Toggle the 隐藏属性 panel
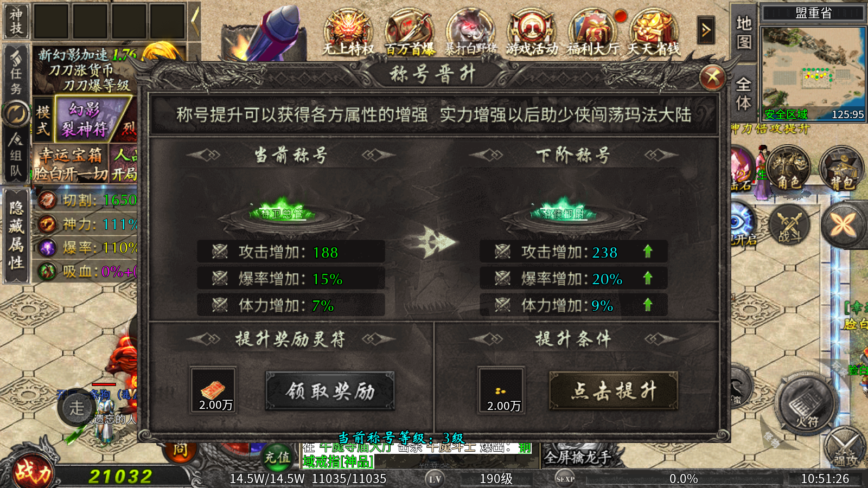Viewport: 868px width, 488px height. click(x=16, y=236)
